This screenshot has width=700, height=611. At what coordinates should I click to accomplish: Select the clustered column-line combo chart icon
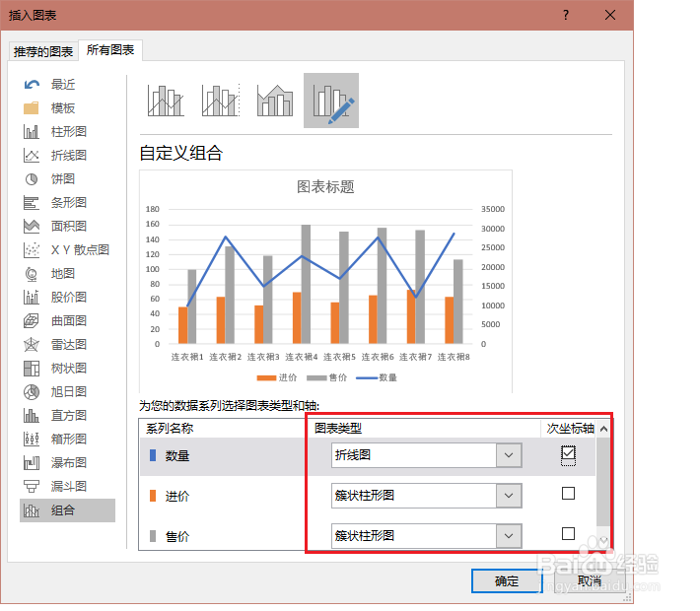point(166,101)
